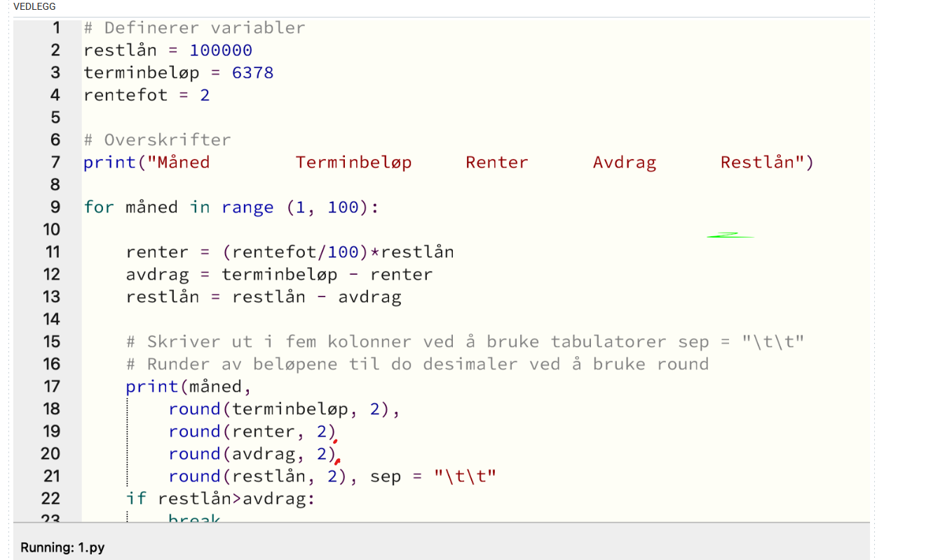Click the "# Overskrifter" comment line
This screenshot has width=945, height=560.
tap(157, 140)
